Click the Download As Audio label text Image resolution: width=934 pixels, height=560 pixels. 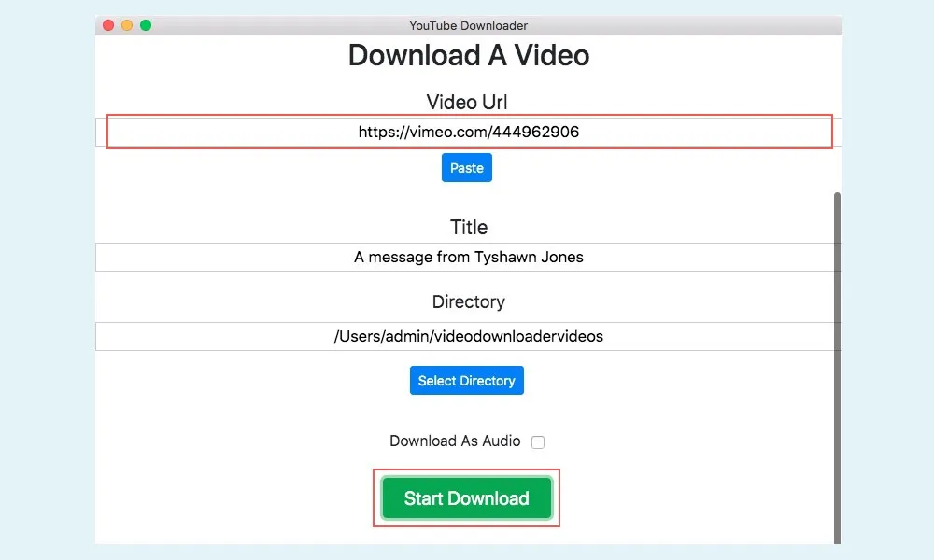tap(455, 441)
